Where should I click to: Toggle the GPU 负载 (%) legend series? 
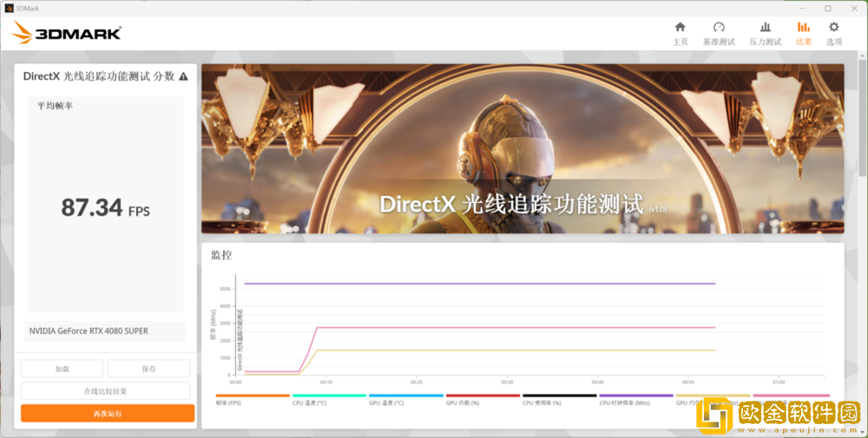coord(483,399)
